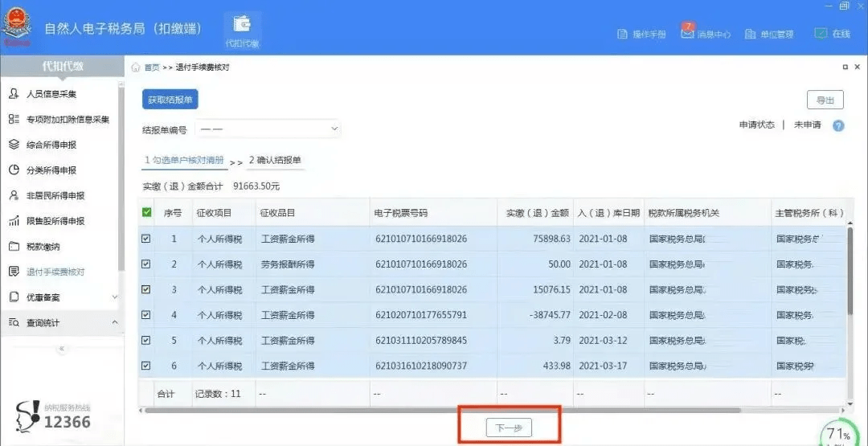The image size is (868, 446).
Task: Expand the 优惠备案 sidebar menu
Action: (114, 297)
